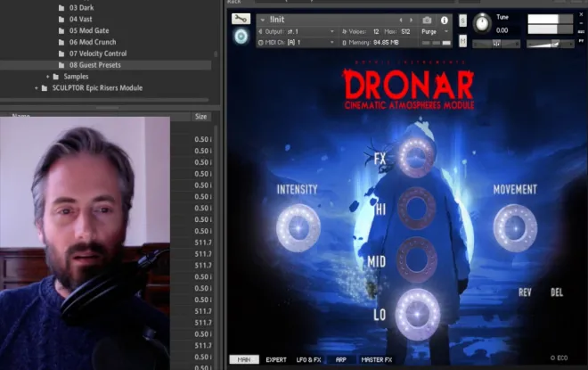
Task: Click the file list vertical scrollbar
Action: [x=216, y=248]
